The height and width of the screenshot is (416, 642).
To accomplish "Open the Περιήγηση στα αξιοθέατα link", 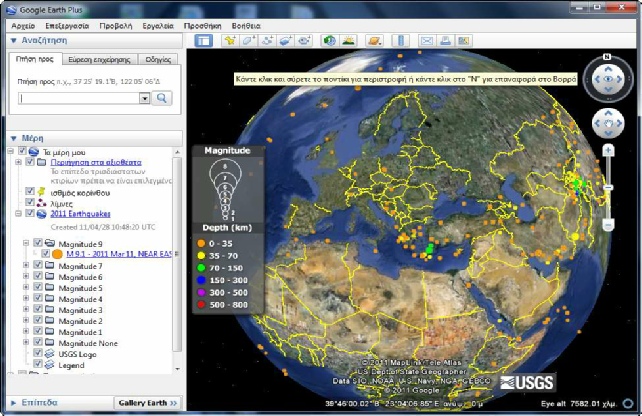I will (96, 162).
